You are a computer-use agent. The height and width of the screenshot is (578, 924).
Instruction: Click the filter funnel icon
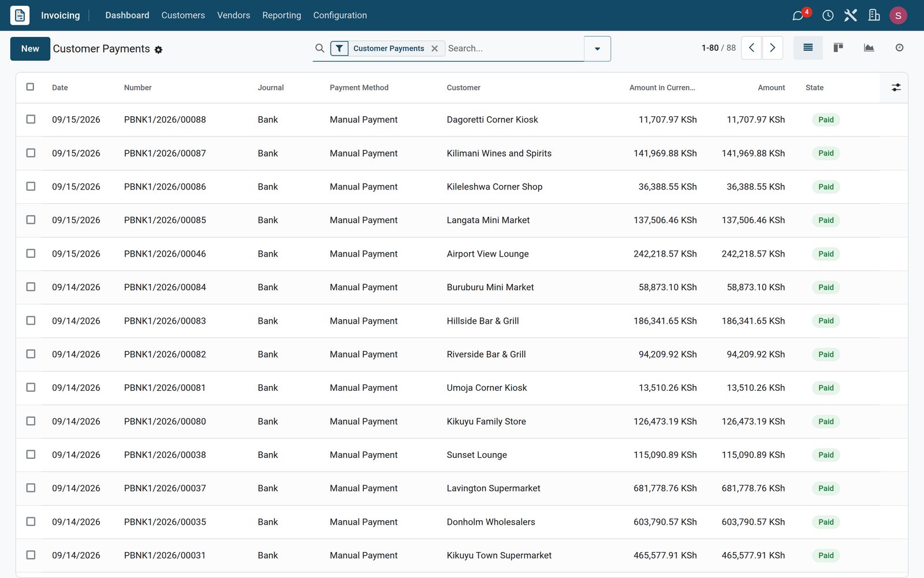click(x=340, y=49)
